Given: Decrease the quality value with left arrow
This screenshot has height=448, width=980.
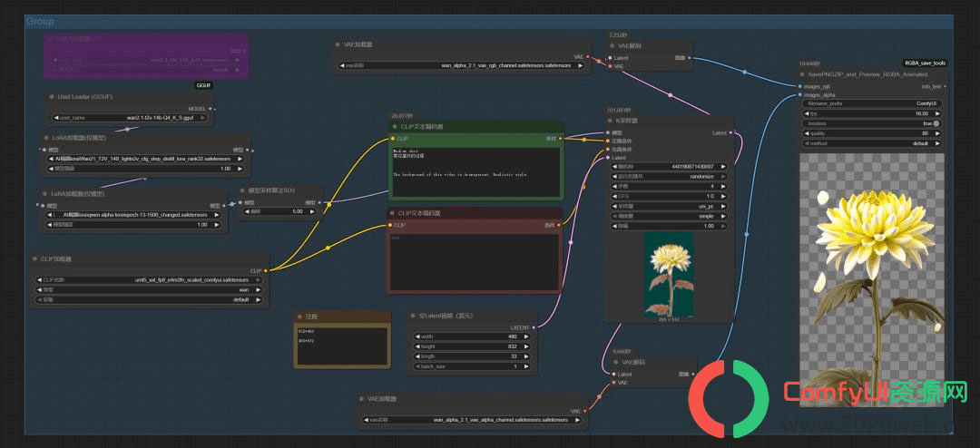Looking at the screenshot, I should click(805, 133).
